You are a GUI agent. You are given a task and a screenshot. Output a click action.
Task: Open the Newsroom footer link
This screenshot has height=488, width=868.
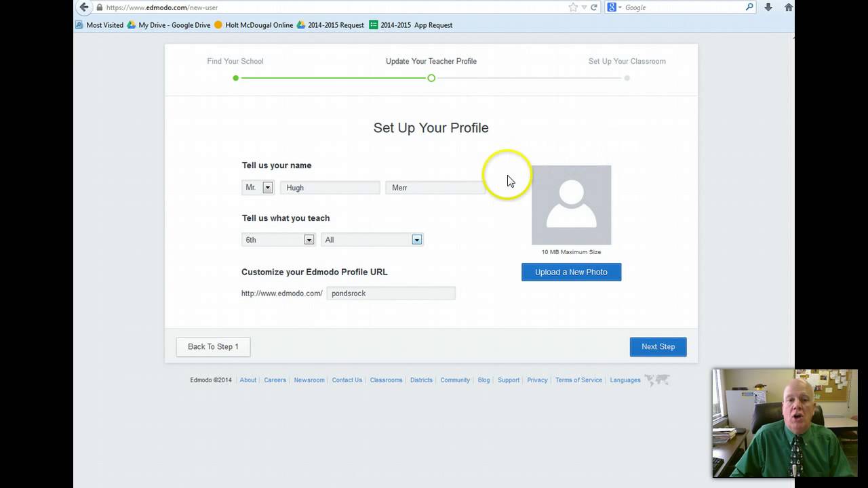coord(309,380)
